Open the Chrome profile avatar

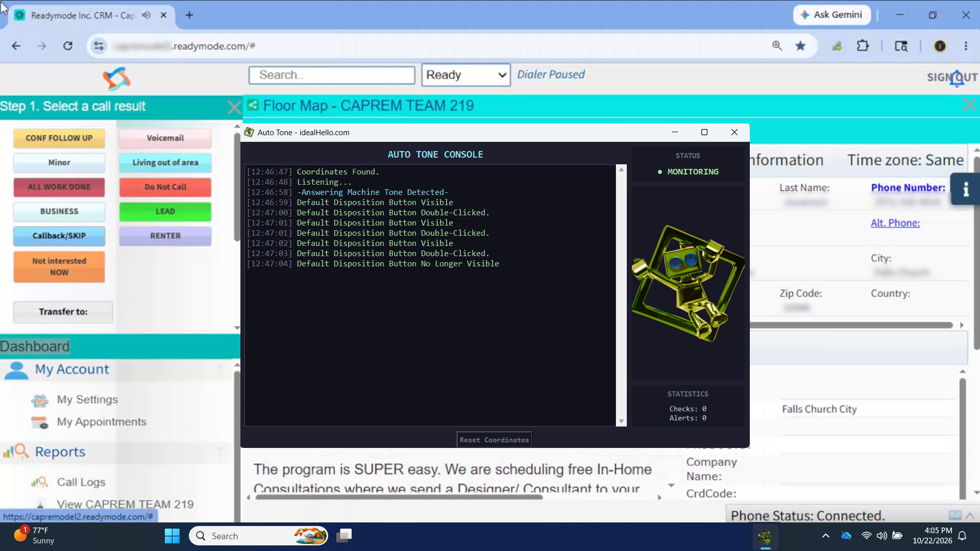click(940, 46)
